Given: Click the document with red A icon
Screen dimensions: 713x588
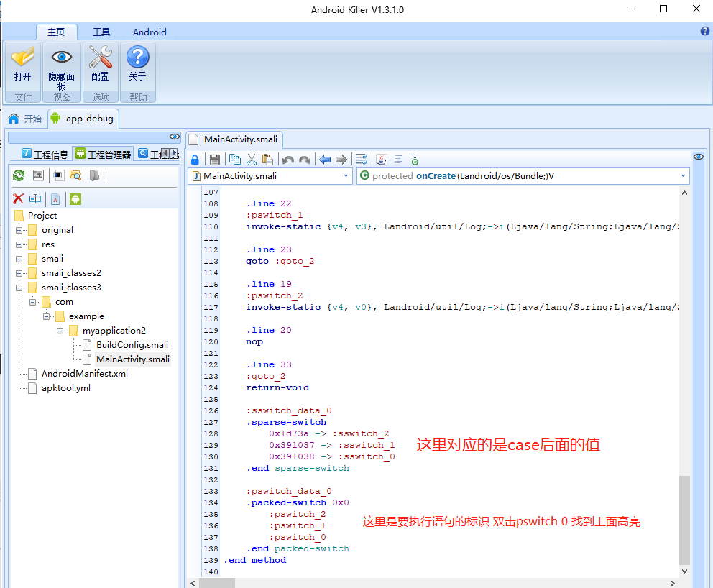Looking at the screenshot, I should click(x=55, y=198).
